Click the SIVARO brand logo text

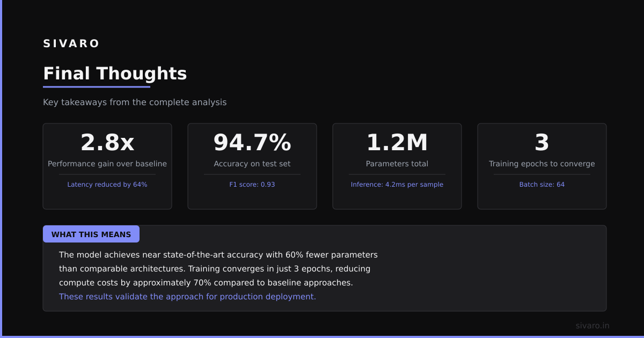pyautogui.click(x=71, y=43)
